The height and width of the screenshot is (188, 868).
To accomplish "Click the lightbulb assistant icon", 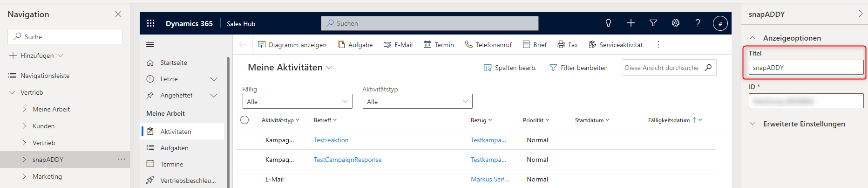I will [x=608, y=23].
